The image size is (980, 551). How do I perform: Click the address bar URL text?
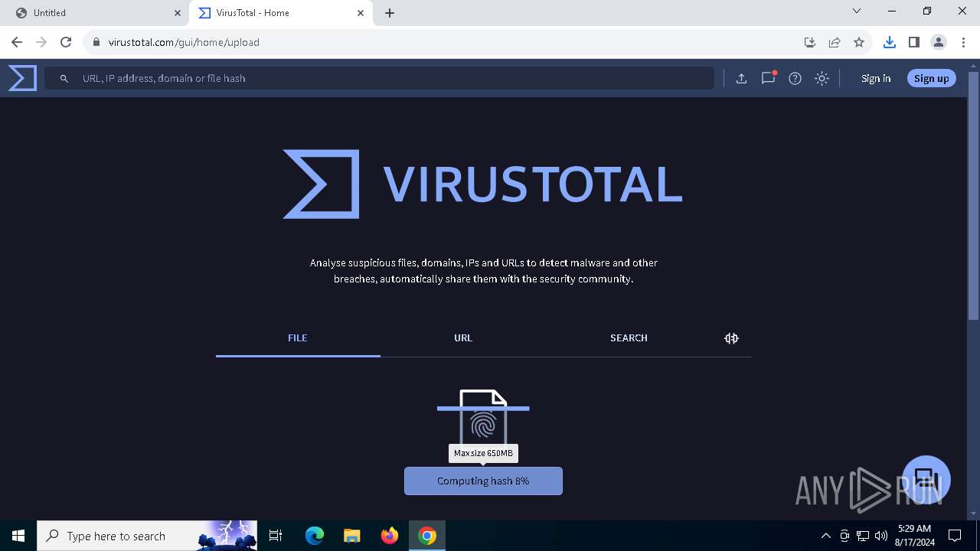(184, 42)
